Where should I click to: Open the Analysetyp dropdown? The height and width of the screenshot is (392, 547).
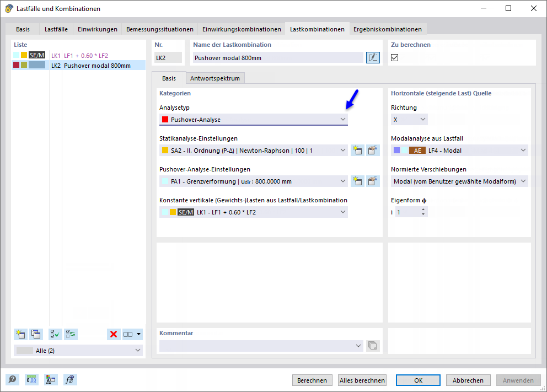(x=343, y=119)
